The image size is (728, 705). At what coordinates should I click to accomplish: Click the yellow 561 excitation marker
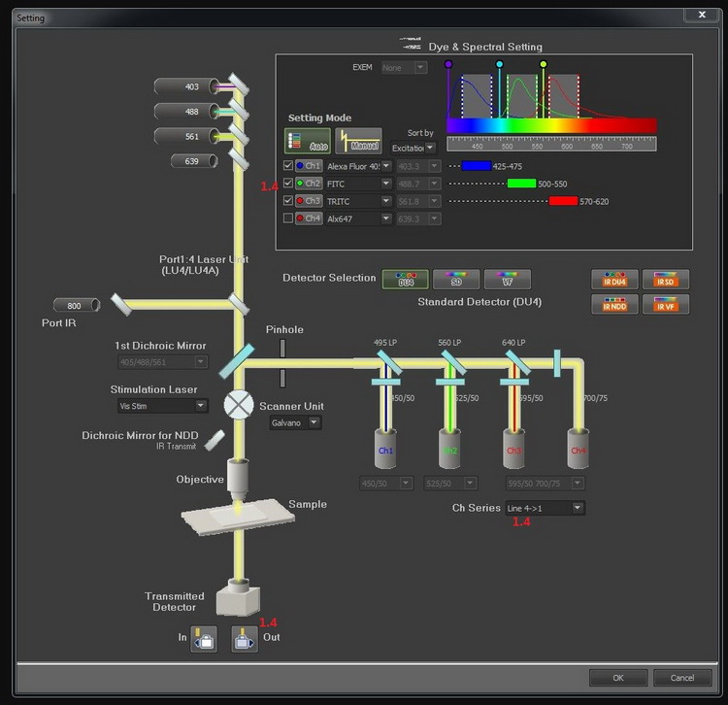[x=544, y=64]
